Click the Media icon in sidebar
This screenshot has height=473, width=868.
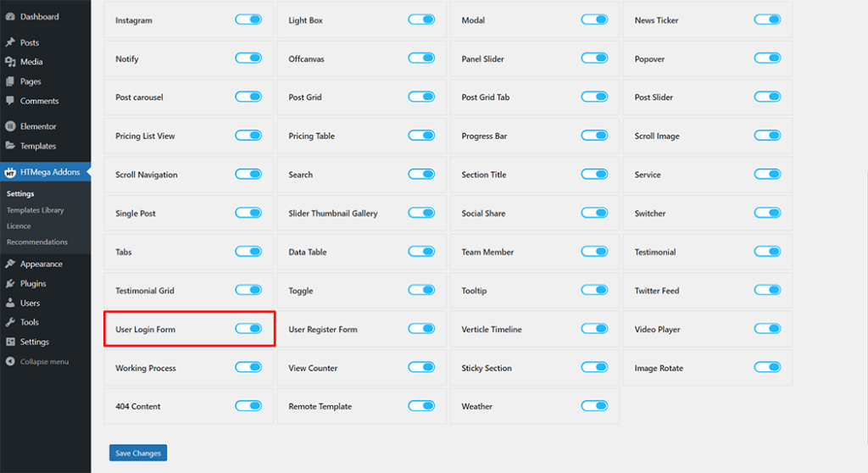click(x=10, y=62)
